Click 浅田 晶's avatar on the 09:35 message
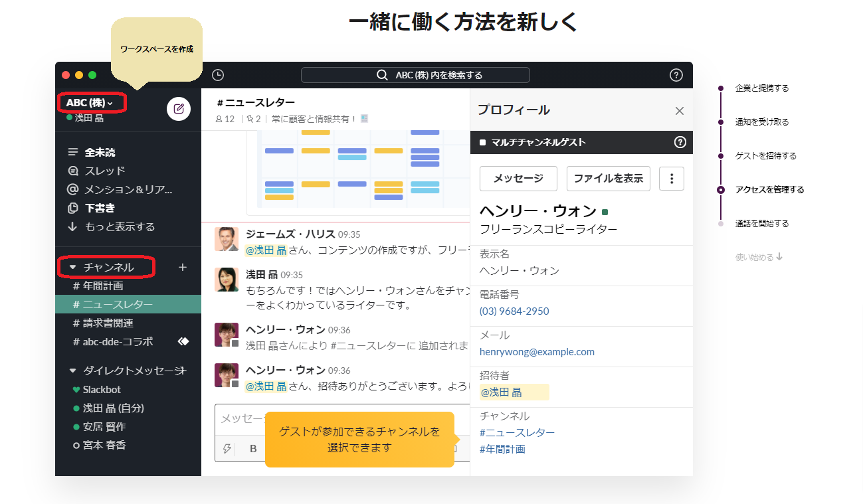Image resolution: width=863 pixels, height=504 pixels. [x=227, y=280]
